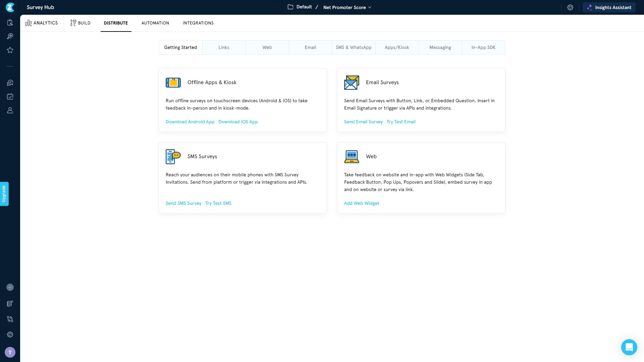
Task: Switch to the Build tab
Action: pyautogui.click(x=80, y=23)
